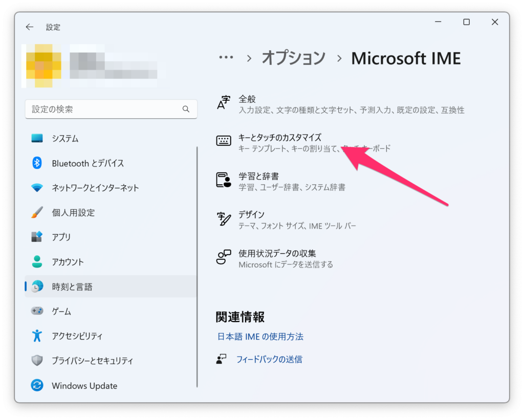The height and width of the screenshot is (420, 524).
Task: Click the アカウント person icon
Action: coord(37,261)
